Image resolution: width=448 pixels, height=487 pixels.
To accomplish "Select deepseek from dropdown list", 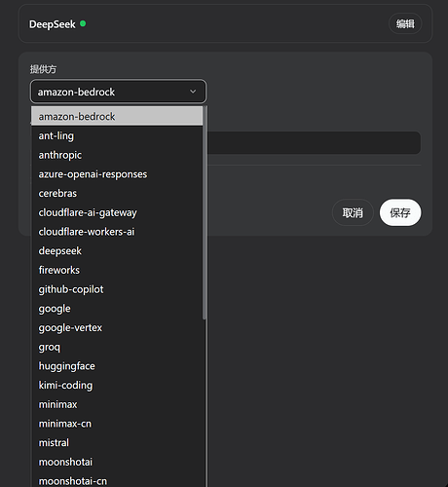I will tap(117, 250).
